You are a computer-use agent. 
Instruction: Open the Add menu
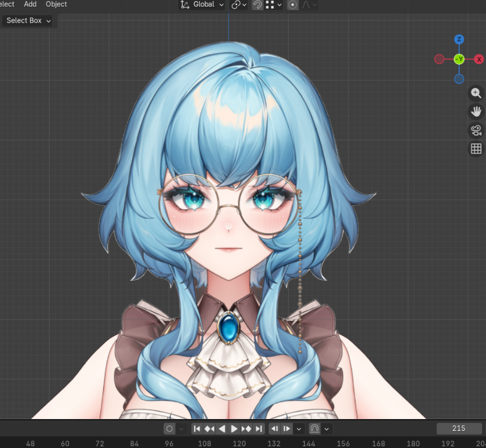30,4
